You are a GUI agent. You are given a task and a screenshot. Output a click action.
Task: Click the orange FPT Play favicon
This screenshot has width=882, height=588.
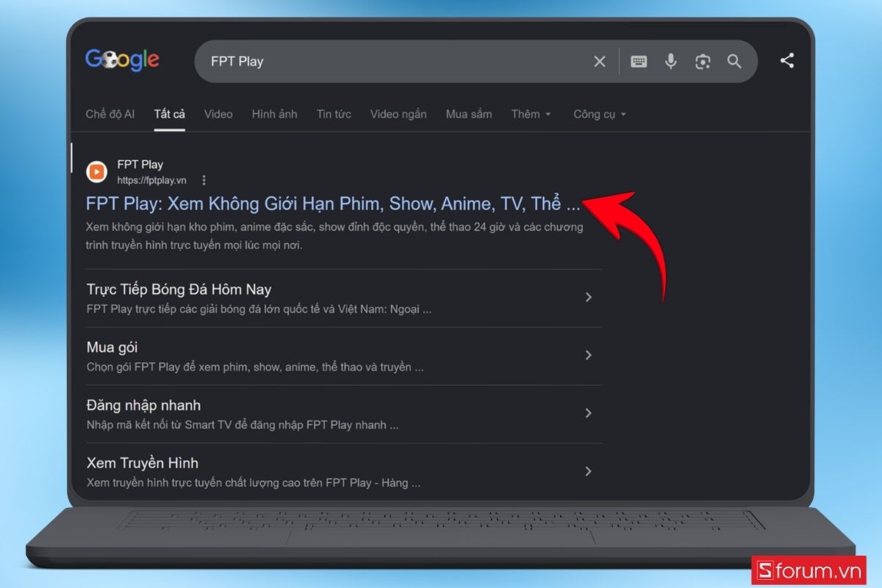point(97,172)
